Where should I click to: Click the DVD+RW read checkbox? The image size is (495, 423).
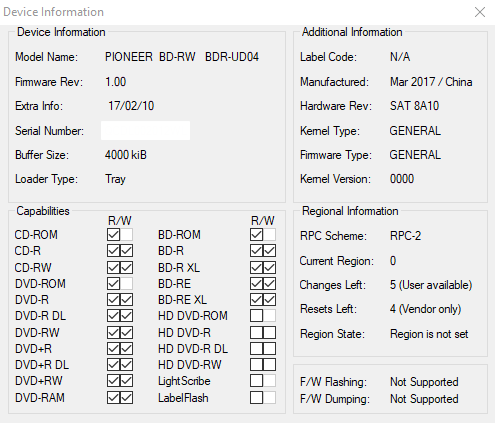[113, 381]
